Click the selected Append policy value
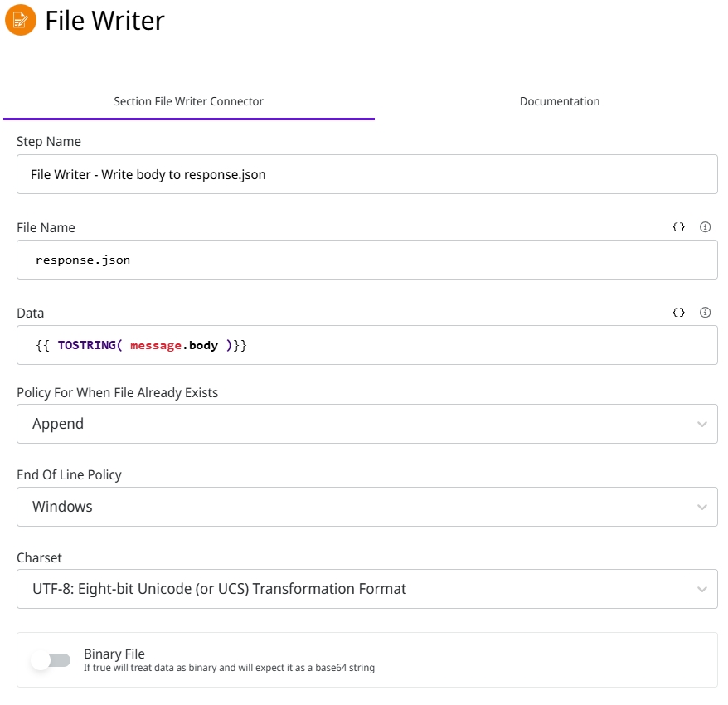This screenshot has height=705, width=728. click(58, 424)
